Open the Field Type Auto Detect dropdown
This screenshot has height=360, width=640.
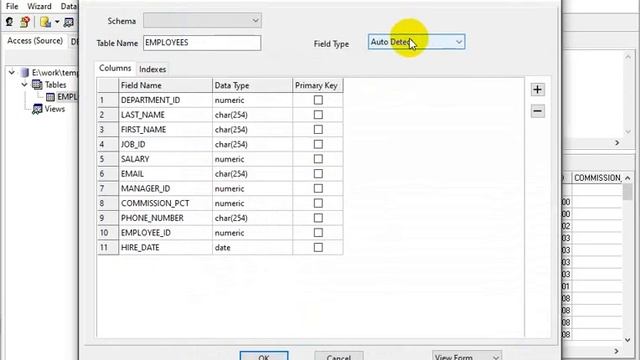click(416, 42)
